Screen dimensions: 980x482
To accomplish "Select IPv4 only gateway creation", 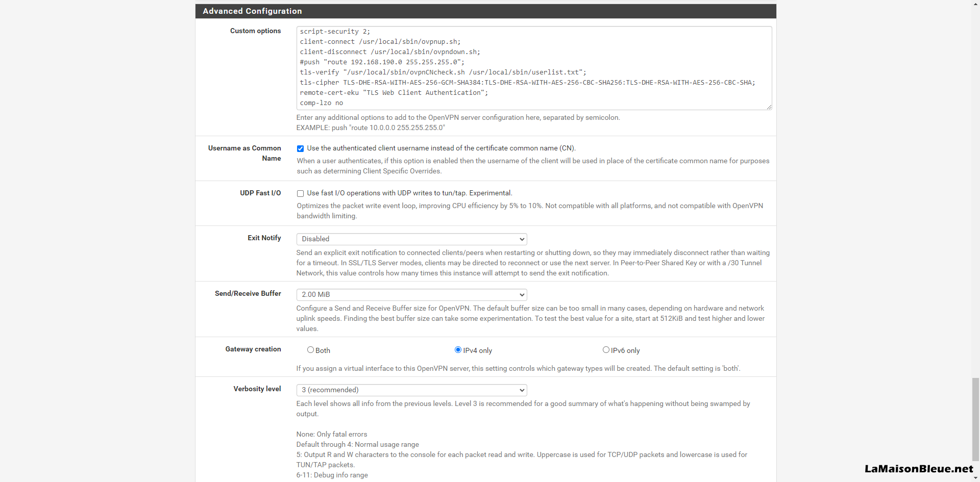I will (x=458, y=350).
